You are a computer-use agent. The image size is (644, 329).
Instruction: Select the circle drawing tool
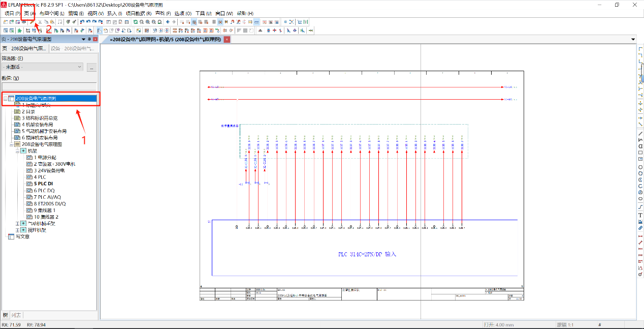coord(640,167)
